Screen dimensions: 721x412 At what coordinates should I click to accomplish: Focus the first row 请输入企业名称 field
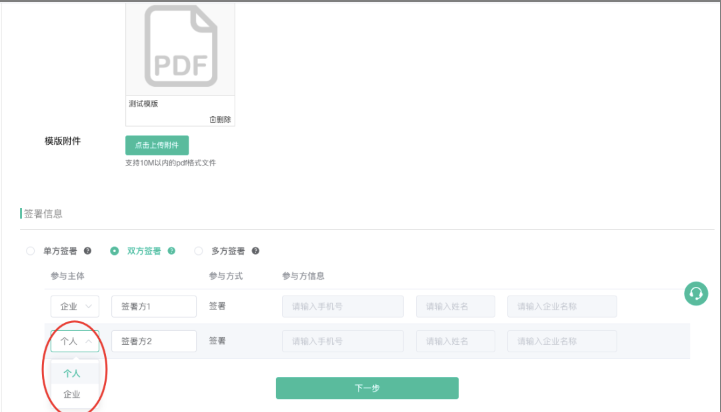[x=561, y=306]
